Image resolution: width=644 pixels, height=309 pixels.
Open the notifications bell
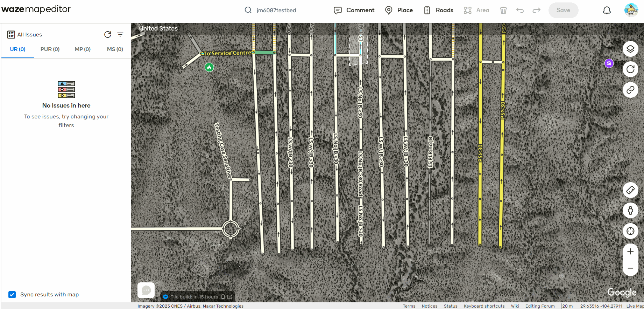tap(607, 11)
